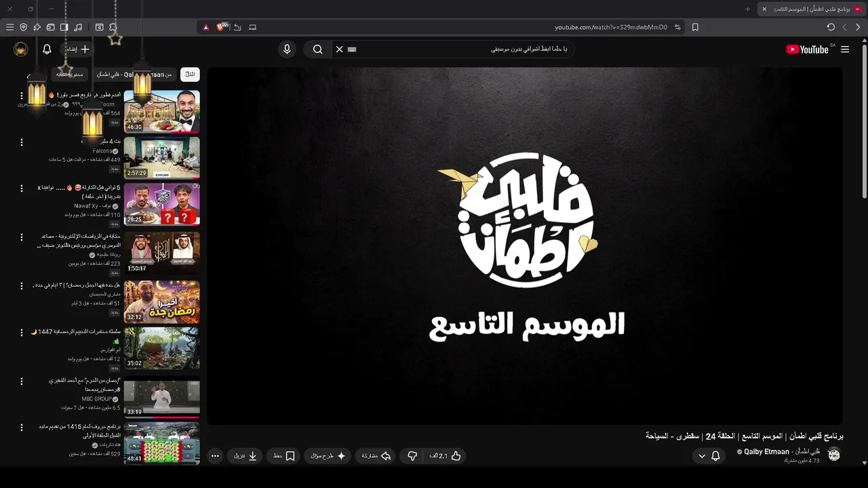Open the 48:41 game show thumbnail

[161, 443]
